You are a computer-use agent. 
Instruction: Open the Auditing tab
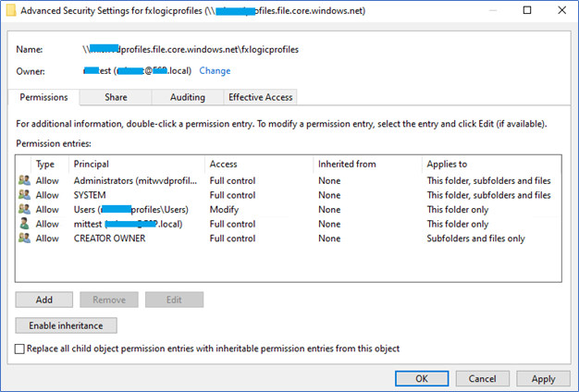click(188, 97)
